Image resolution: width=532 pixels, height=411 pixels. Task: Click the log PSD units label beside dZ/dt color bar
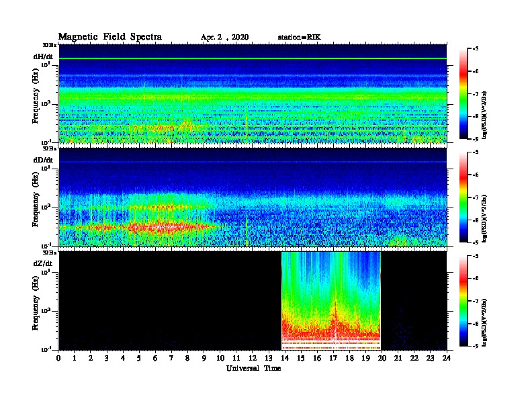tap(484, 322)
